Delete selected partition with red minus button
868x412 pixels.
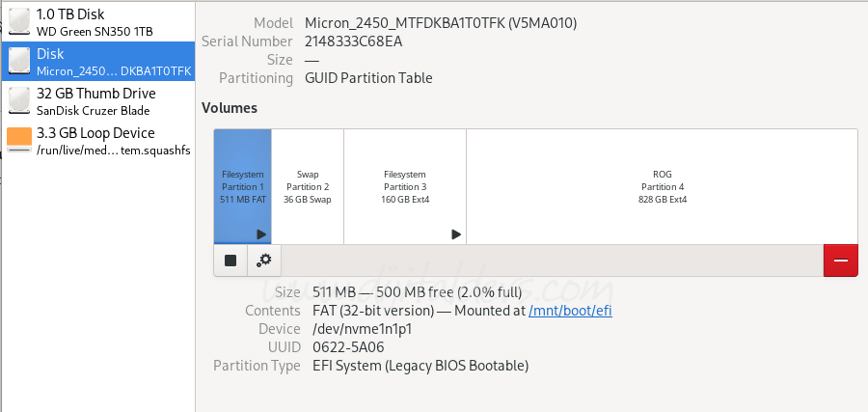[x=840, y=261]
